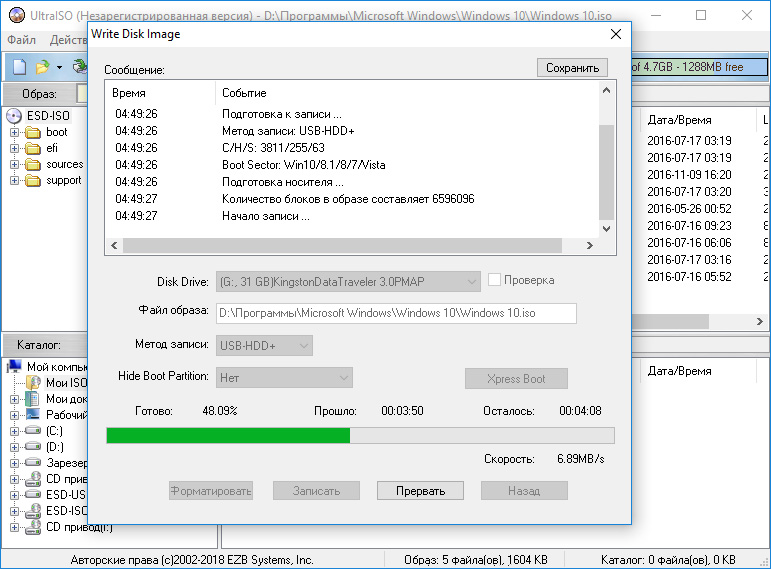Click the Сохранить button in Write Disk Image
This screenshot has height=569, width=771.
[x=572, y=68]
